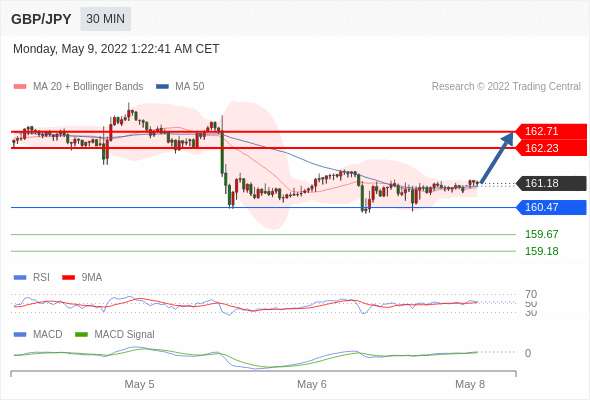
Task: Toggle the MACD legend entry
Action: click(x=38, y=334)
